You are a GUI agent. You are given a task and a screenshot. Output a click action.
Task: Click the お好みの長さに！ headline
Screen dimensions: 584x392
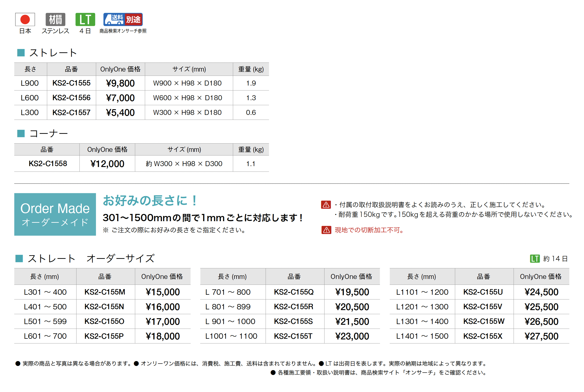[x=150, y=201]
